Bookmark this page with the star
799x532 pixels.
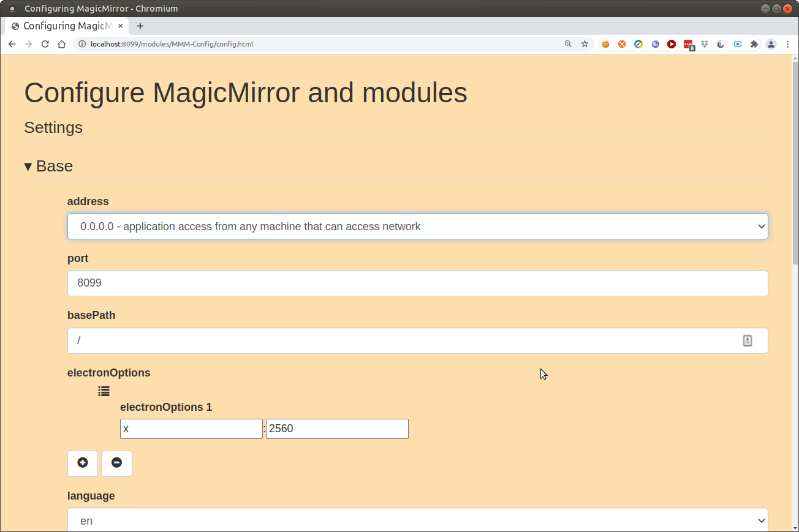point(585,44)
